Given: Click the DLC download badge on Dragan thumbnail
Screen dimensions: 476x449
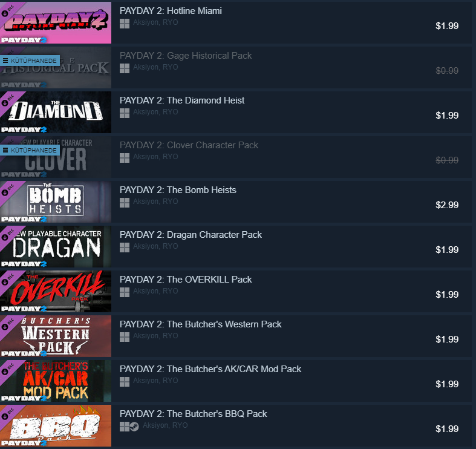Looking at the screenshot, I should 8,235.
